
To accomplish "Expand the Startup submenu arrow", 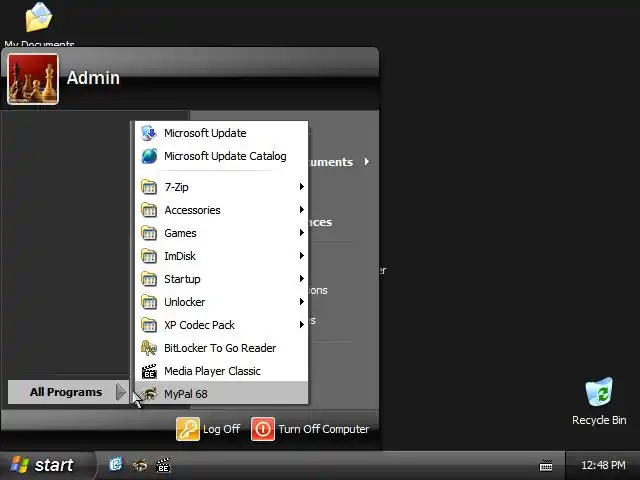I will coord(302,279).
